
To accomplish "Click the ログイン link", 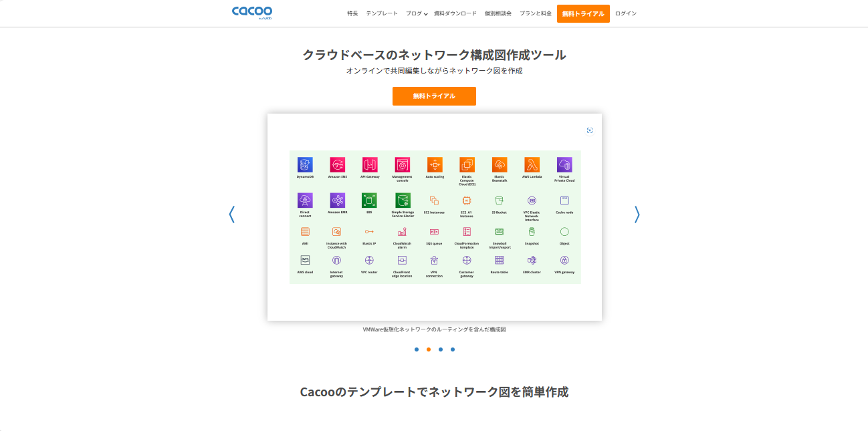I will (x=625, y=13).
